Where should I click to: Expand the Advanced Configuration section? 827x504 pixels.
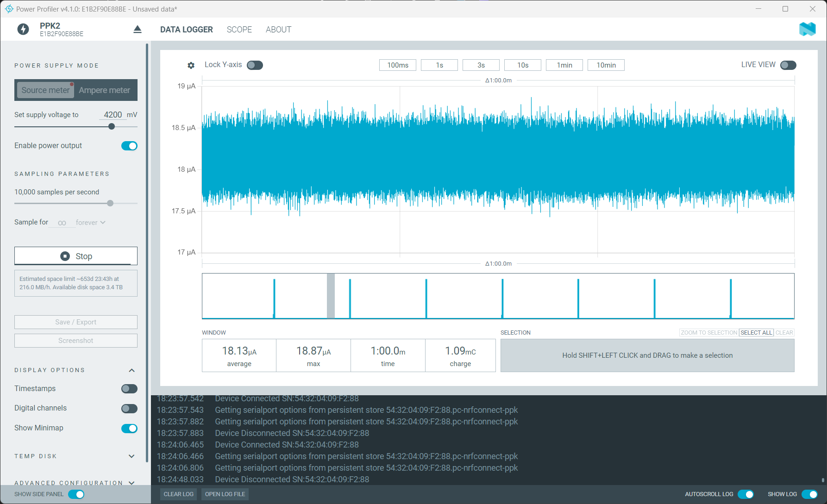point(132,483)
